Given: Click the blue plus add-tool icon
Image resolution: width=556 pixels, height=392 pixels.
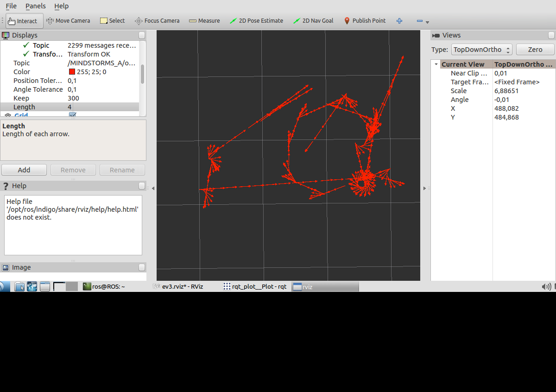Looking at the screenshot, I should tap(399, 21).
